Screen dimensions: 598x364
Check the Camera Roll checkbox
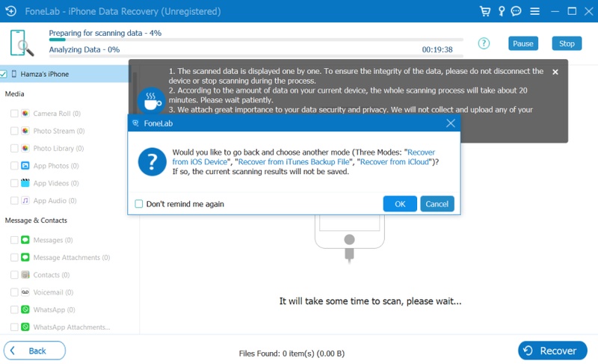pyautogui.click(x=14, y=113)
